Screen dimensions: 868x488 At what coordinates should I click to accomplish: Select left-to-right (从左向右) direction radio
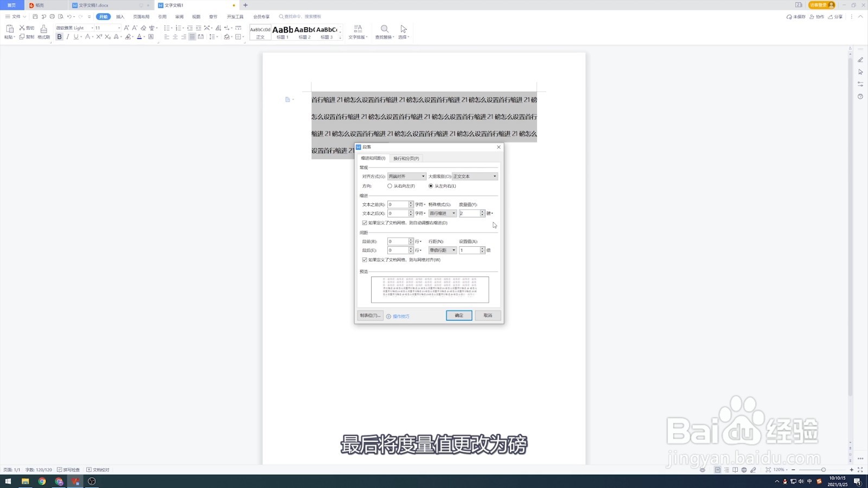point(431,186)
